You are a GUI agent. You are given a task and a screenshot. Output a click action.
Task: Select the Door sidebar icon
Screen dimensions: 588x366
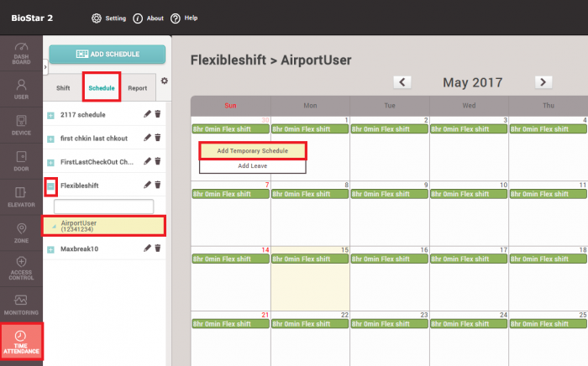21,160
